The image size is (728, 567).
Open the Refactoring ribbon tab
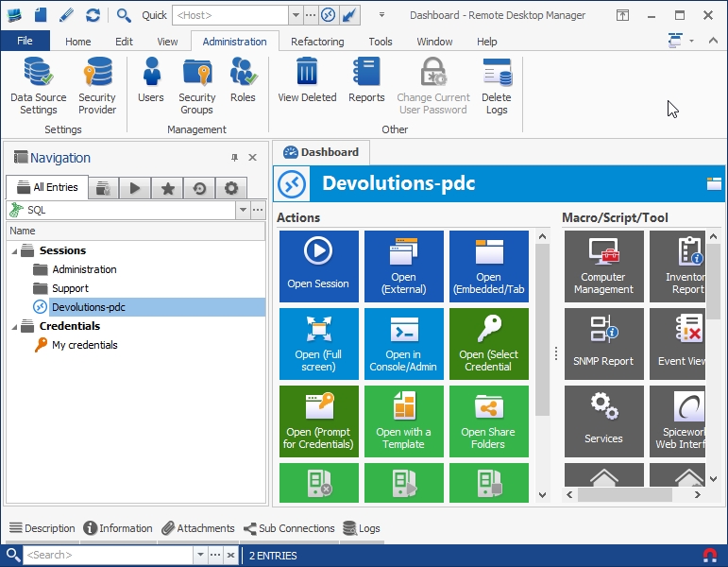(317, 42)
